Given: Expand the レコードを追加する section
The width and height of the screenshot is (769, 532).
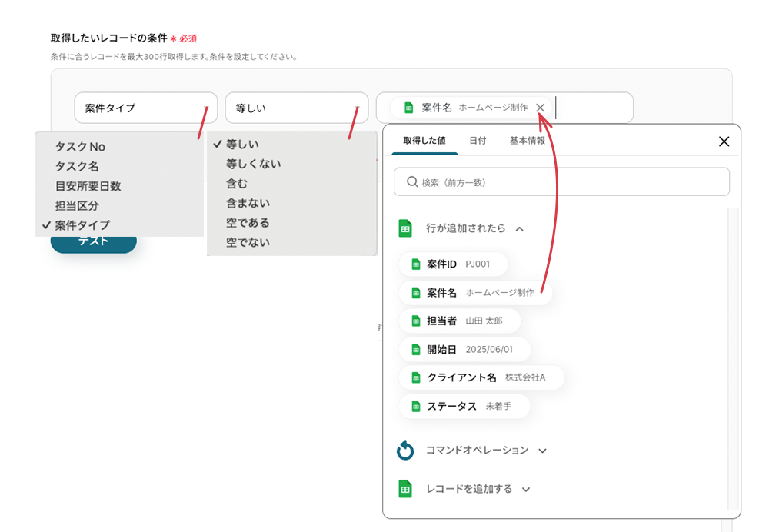Looking at the screenshot, I should 526,489.
